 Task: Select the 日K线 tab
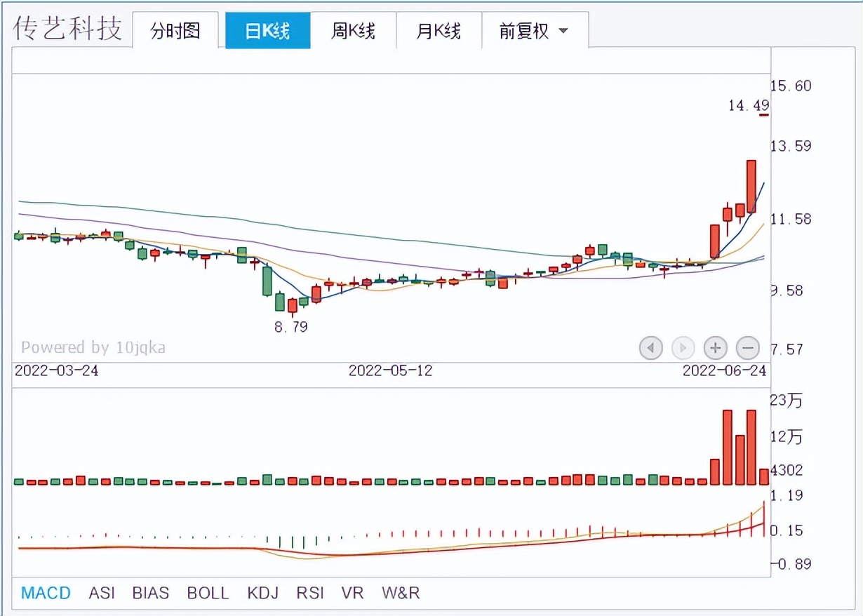tap(267, 31)
